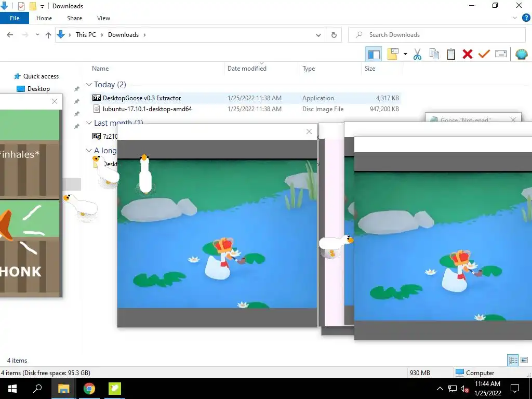Switch to the Home ribbon tab
Image resolution: width=532 pixels, height=399 pixels.
pos(44,18)
